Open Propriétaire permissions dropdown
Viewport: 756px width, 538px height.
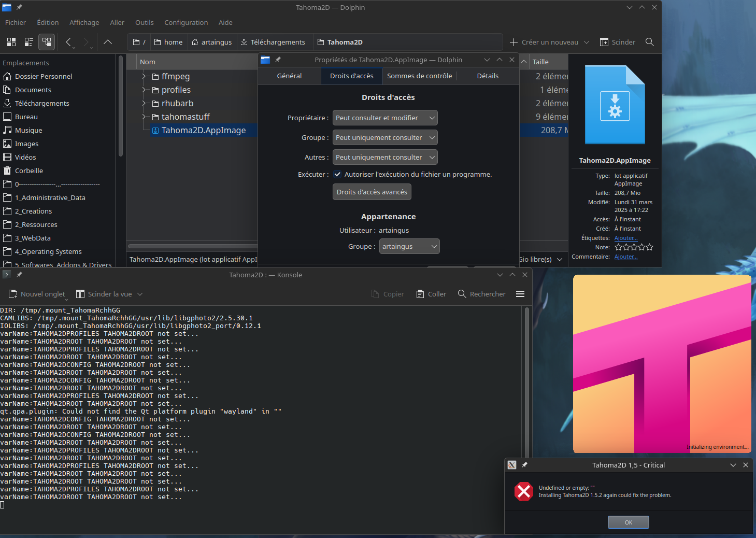[x=385, y=118]
